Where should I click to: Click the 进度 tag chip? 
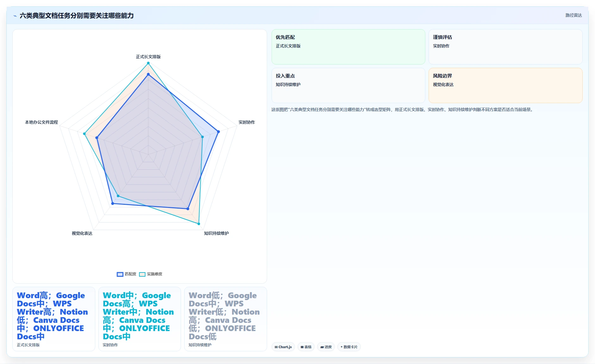326,347
